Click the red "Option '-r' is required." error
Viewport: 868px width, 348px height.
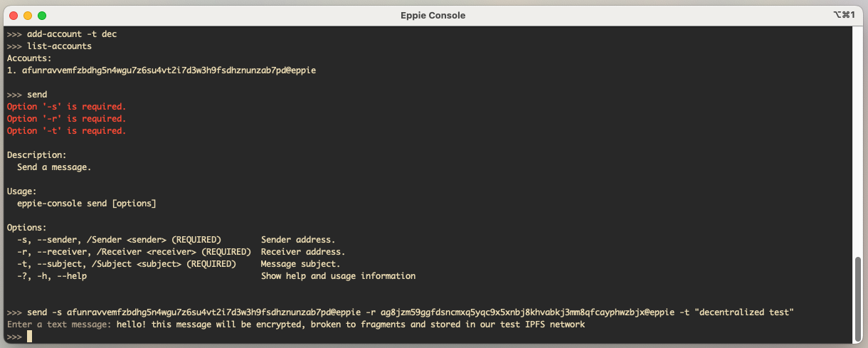coord(66,119)
